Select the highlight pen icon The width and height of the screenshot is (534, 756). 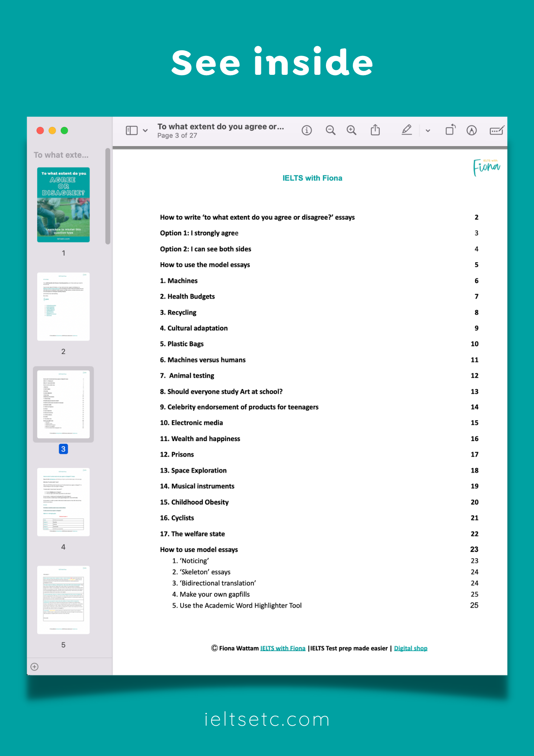pyautogui.click(x=406, y=130)
